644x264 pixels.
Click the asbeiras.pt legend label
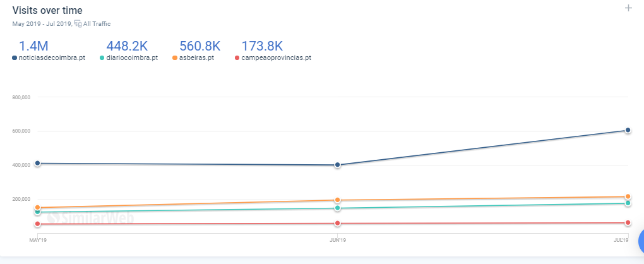pyautogui.click(x=196, y=58)
